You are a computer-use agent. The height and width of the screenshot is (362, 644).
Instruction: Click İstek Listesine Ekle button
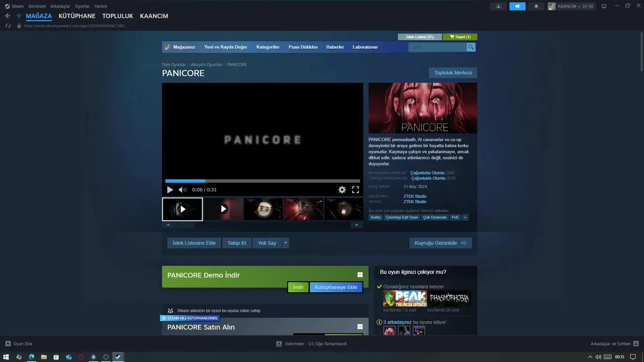click(194, 243)
